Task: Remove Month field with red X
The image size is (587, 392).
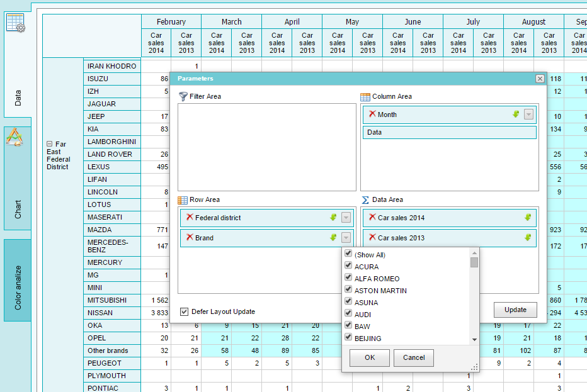Action: (x=372, y=114)
